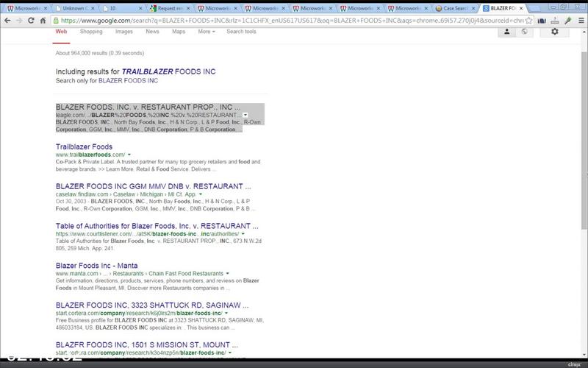588x368 pixels.
Task: Click the browser forward arrow
Action: (19, 21)
